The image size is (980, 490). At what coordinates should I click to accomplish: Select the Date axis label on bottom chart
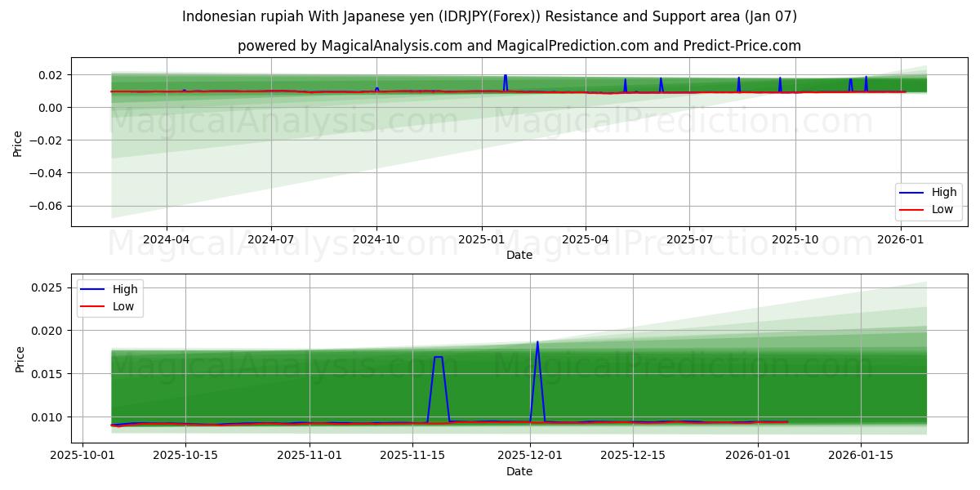click(x=518, y=470)
